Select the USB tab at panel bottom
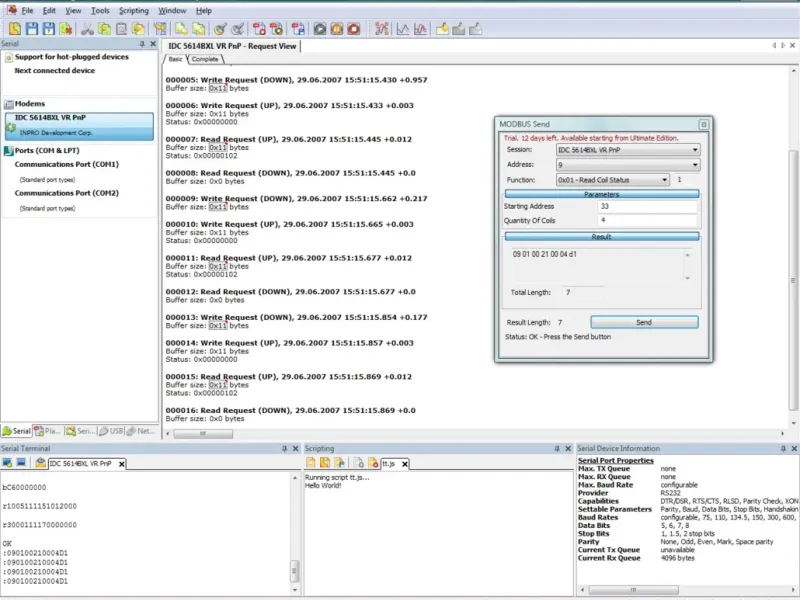Viewport: 800px width, 600px height. click(x=112, y=431)
